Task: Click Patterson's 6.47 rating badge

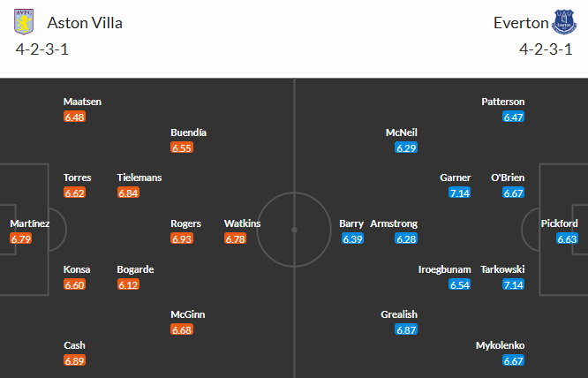Action: coord(513,117)
